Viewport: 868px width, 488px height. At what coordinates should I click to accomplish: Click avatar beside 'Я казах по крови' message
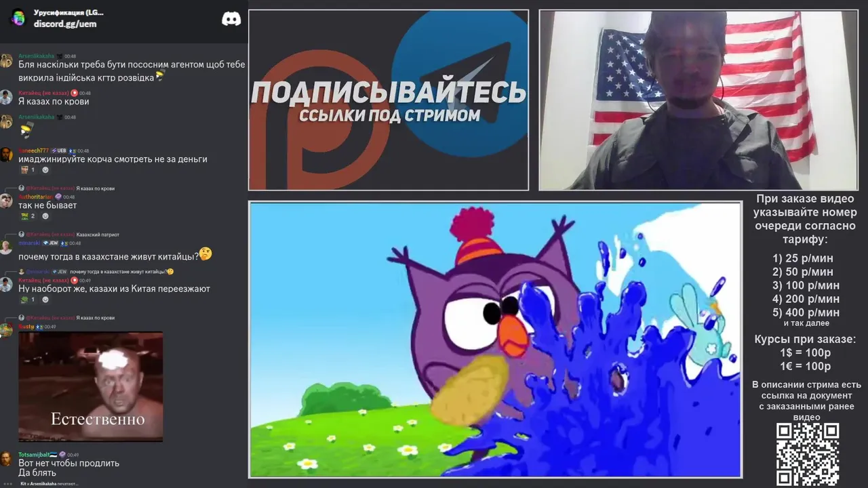[x=6, y=97]
